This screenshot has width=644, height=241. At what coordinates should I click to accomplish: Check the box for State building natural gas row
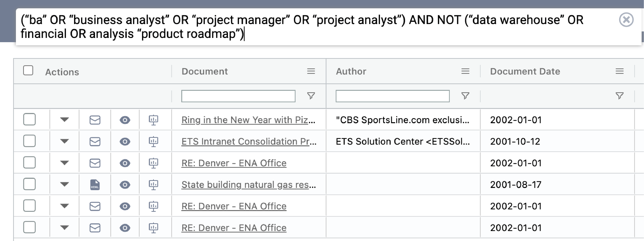(29, 184)
